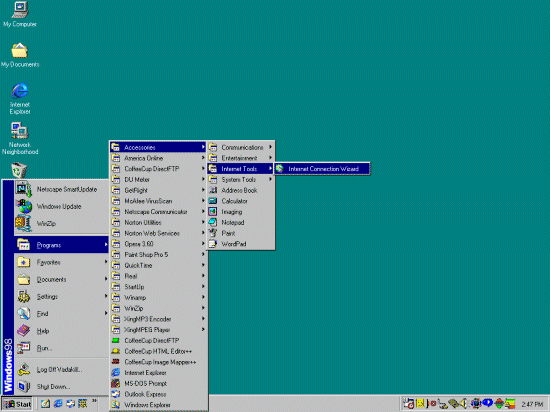This screenshot has height=412, width=550.
Task: Expand System Tools submenu in Accessories
Action: [241, 180]
